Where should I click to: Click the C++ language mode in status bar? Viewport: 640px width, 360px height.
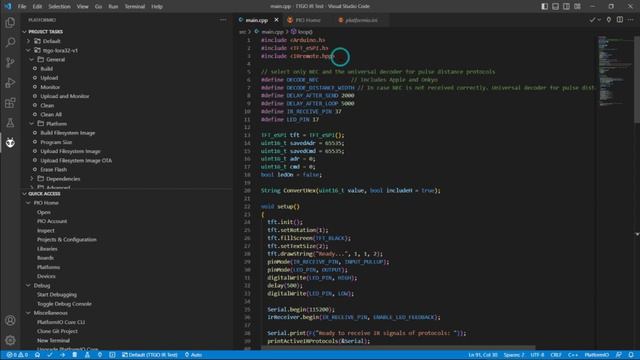point(573,355)
